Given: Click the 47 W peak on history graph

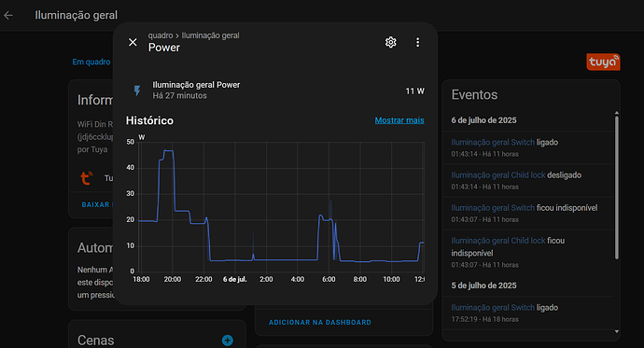Looking at the screenshot, I should coord(168,151).
